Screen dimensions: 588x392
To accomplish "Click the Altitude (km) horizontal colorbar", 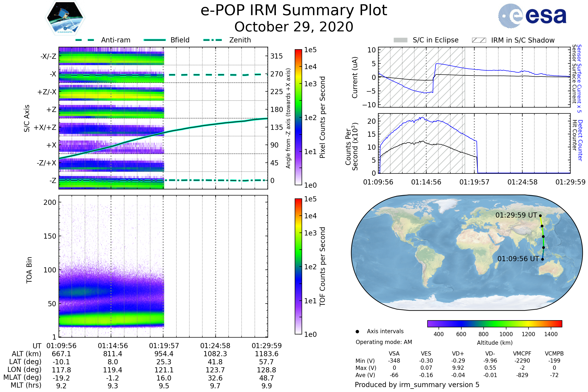I will tap(494, 324).
